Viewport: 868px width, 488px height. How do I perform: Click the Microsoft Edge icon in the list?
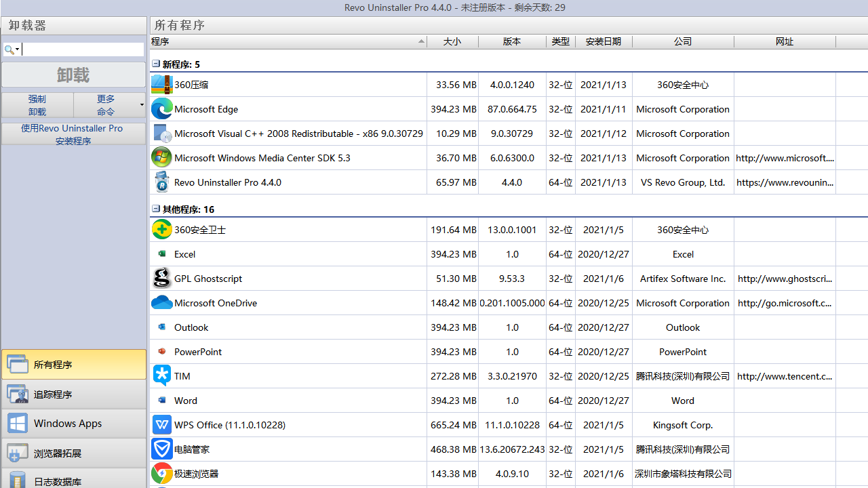point(161,108)
